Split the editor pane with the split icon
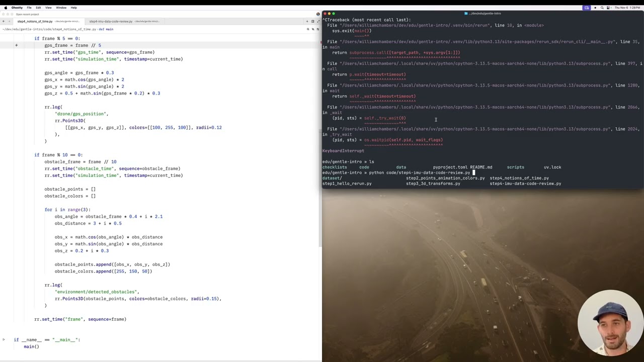This screenshot has width=644, height=362. [x=312, y=21]
